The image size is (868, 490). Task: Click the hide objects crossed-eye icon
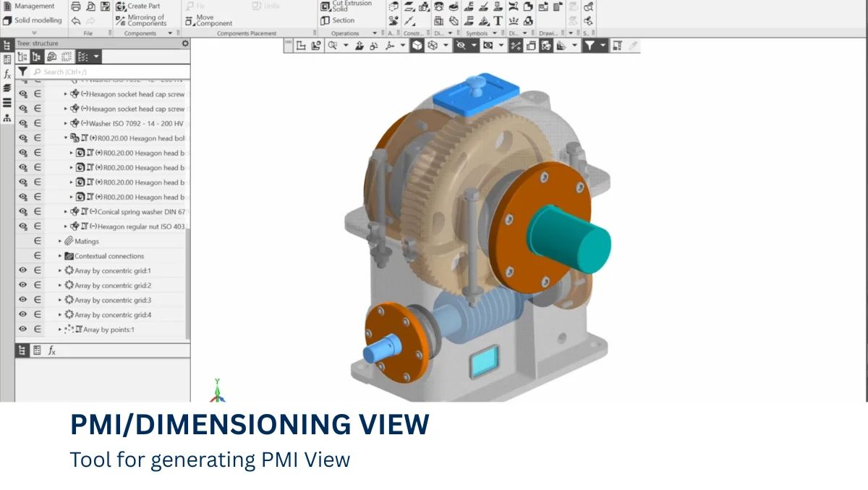(461, 46)
